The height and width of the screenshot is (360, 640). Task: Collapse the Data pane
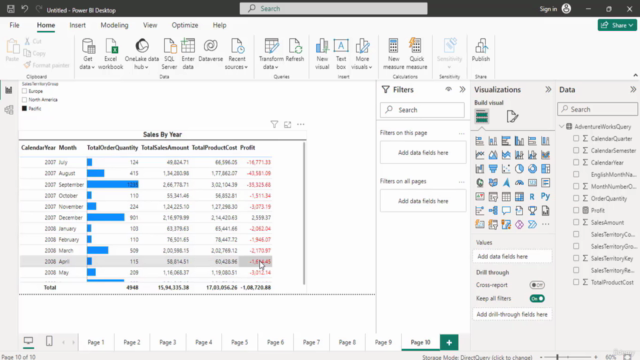[x=633, y=89]
